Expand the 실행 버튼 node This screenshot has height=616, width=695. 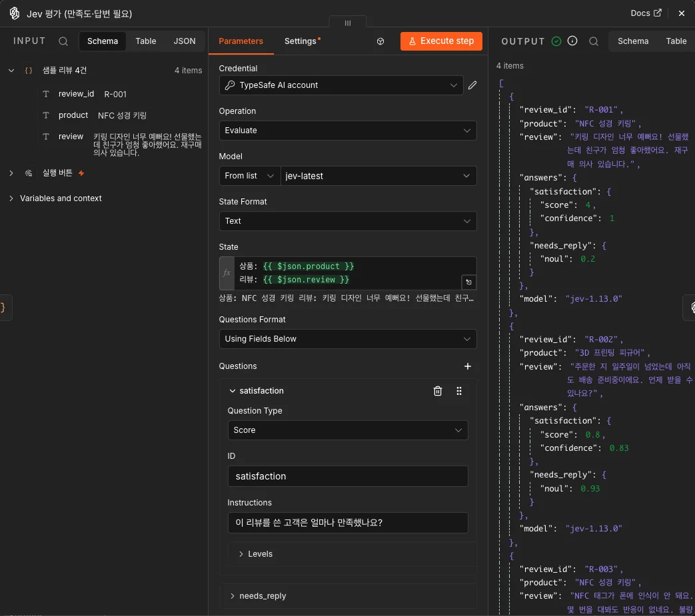pyautogui.click(x=11, y=173)
